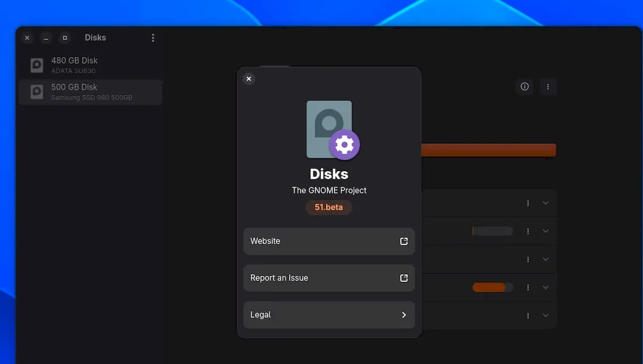Expand partition row with mostly full usage bar
This screenshot has width=643, height=364.
tap(545, 287)
